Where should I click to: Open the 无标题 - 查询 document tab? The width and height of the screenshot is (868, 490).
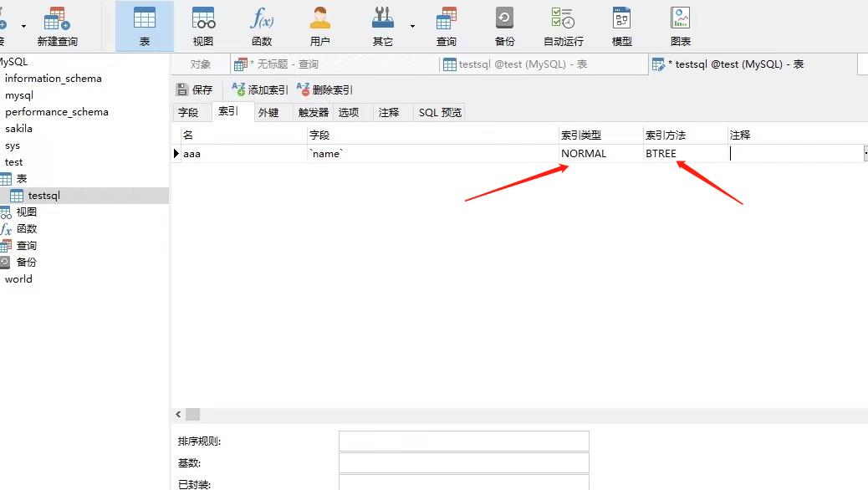tap(334, 64)
